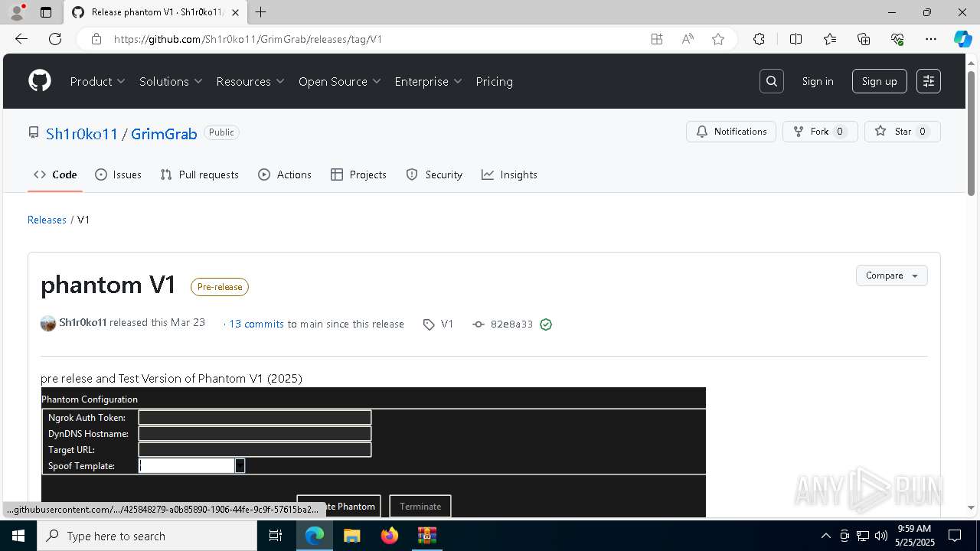This screenshot has height=551, width=980.
Task: Click the Ngrok Auth Token field
Action: [x=255, y=417]
